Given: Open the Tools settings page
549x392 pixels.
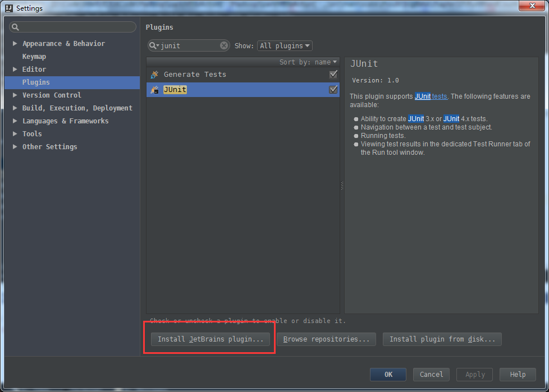Looking at the screenshot, I should (x=32, y=134).
